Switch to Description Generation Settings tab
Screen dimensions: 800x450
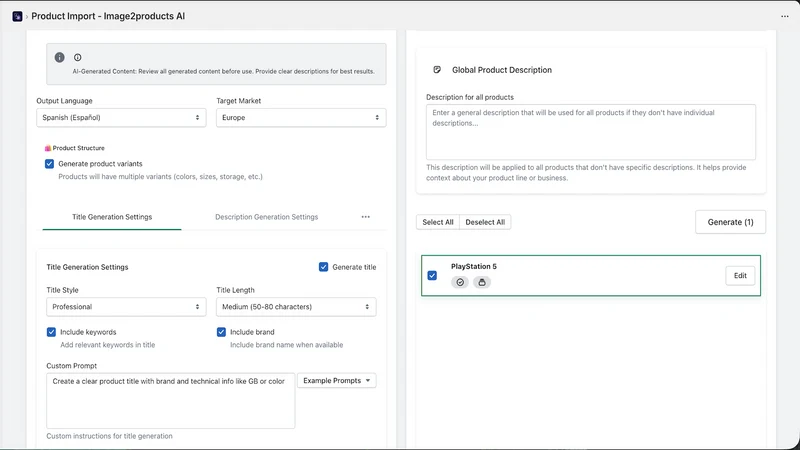(266, 217)
